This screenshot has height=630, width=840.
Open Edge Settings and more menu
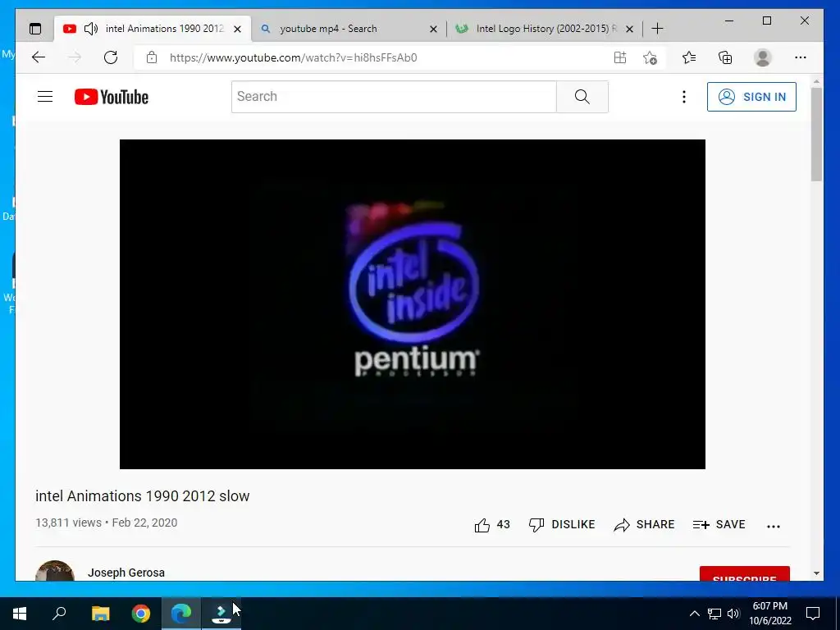click(x=801, y=57)
